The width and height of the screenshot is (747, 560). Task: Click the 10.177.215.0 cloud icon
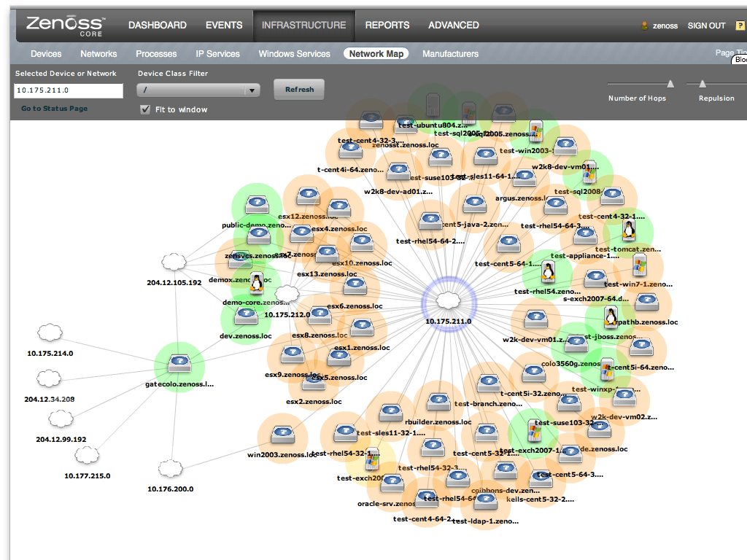pyautogui.click(x=88, y=455)
